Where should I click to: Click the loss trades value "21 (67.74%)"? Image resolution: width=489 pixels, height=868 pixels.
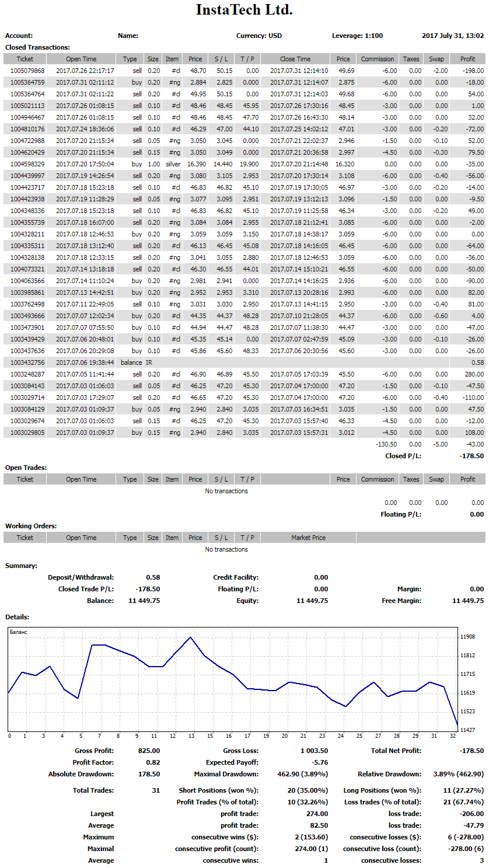(x=464, y=802)
